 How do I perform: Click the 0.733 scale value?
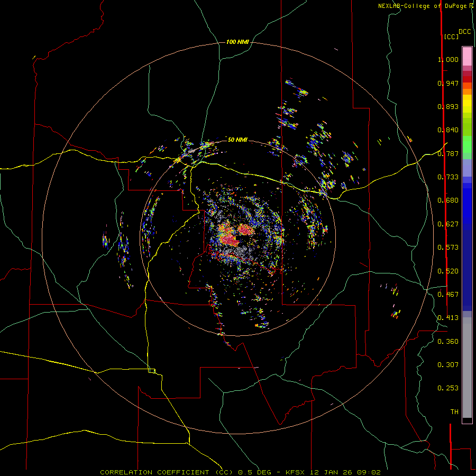[448, 177]
